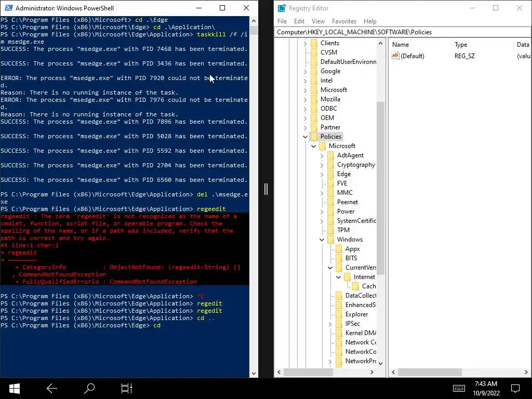Click the BITS folder icon

(339, 258)
